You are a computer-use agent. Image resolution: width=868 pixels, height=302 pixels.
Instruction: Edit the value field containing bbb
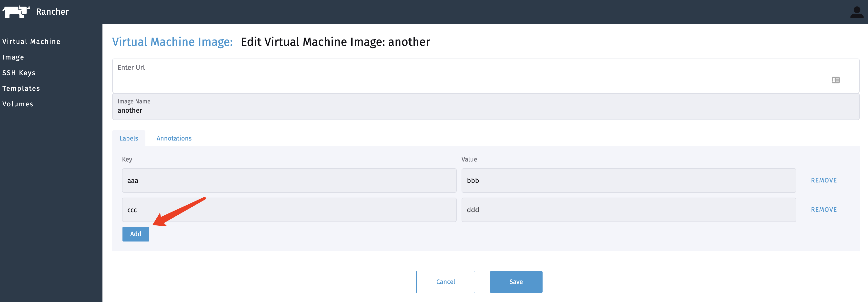pyautogui.click(x=628, y=181)
